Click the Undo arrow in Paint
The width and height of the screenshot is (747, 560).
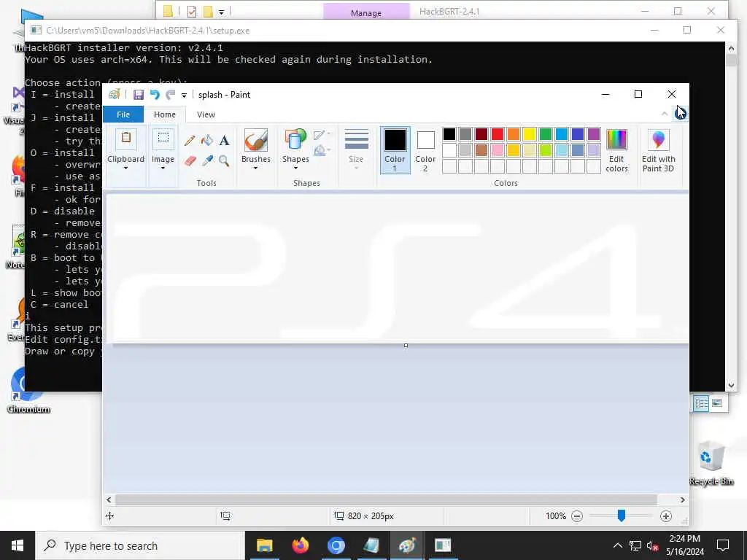[155, 95]
